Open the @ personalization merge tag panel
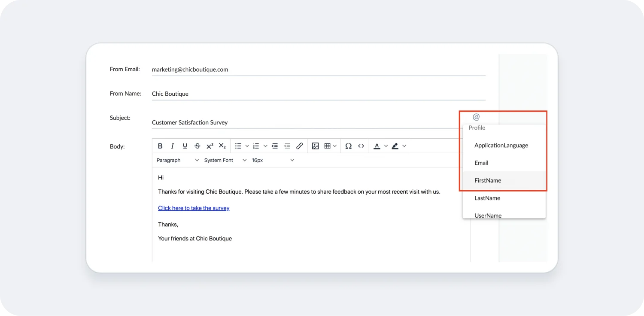644x316 pixels. [475, 116]
